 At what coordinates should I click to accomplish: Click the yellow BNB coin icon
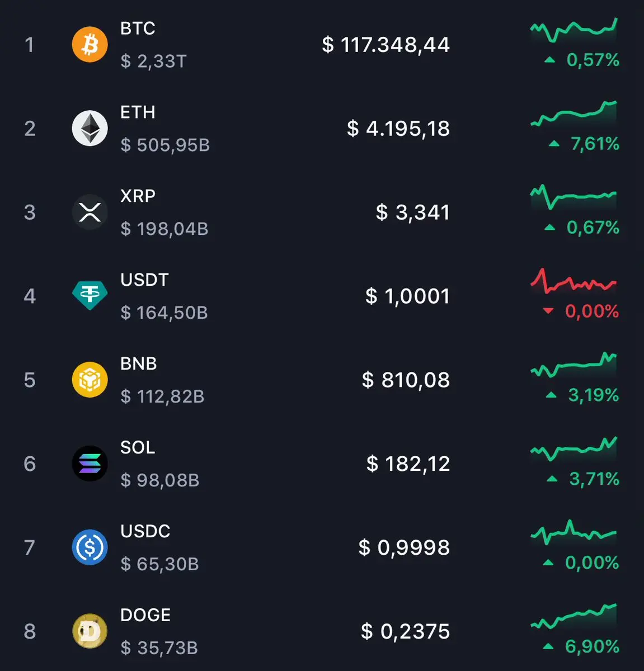pyautogui.click(x=90, y=380)
